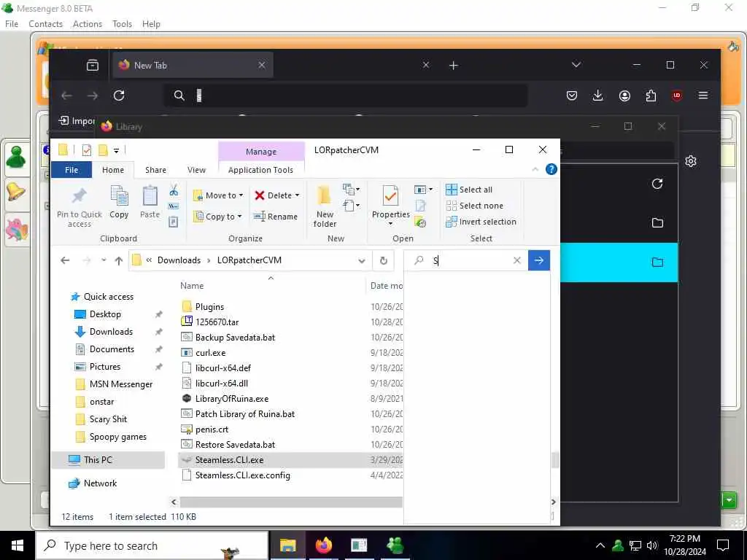Viewport: 747px width, 560px height.
Task: Click the green contact icon in Messenger sidebar
Action: (x=16, y=157)
